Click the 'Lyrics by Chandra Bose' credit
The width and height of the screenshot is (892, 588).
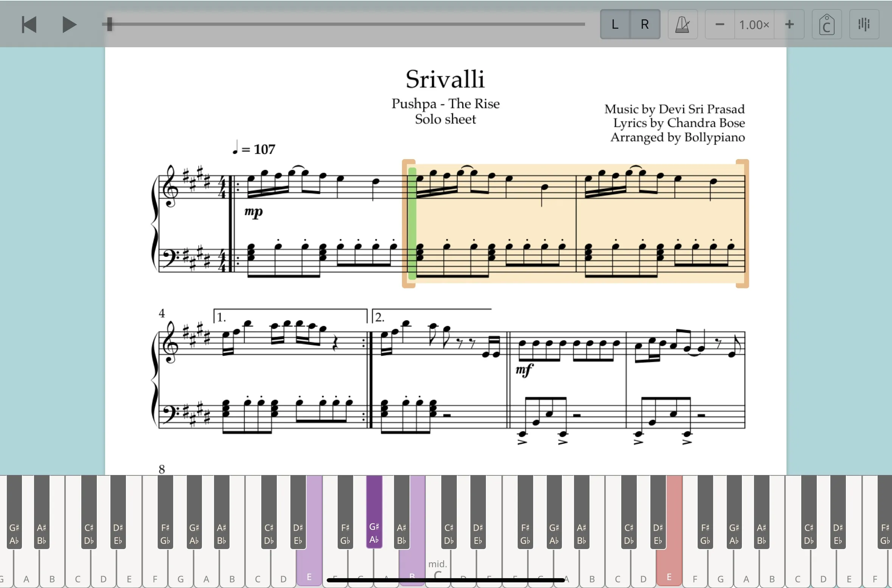[679, 123]
